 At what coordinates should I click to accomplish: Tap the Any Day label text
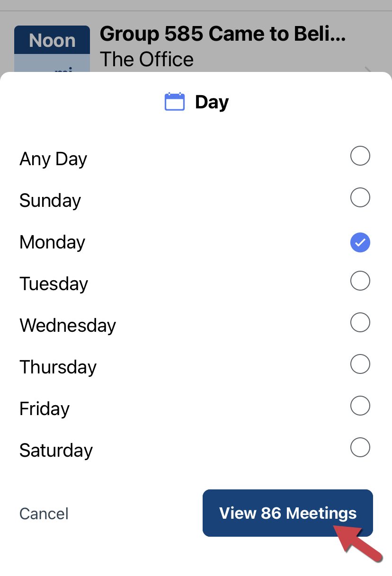[x=53, y=159]
